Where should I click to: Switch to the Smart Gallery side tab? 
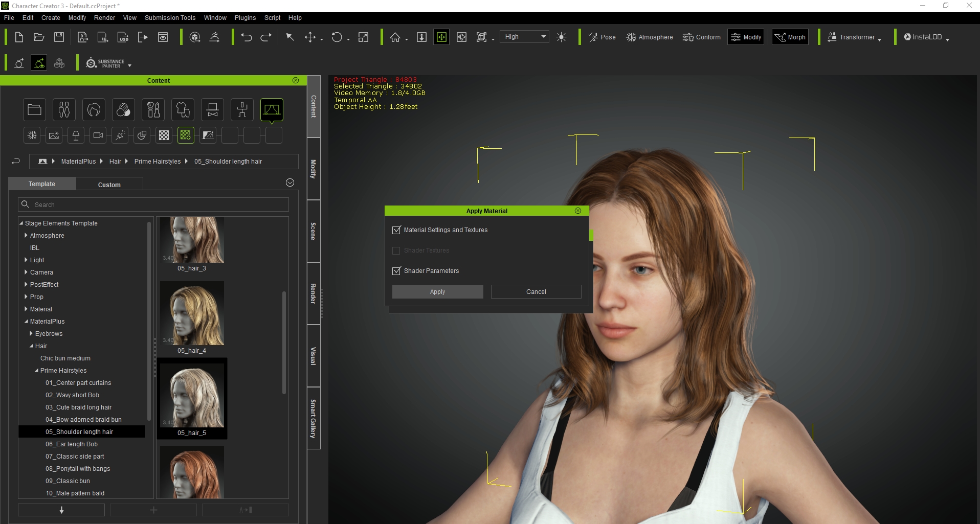tap(314, 418)
